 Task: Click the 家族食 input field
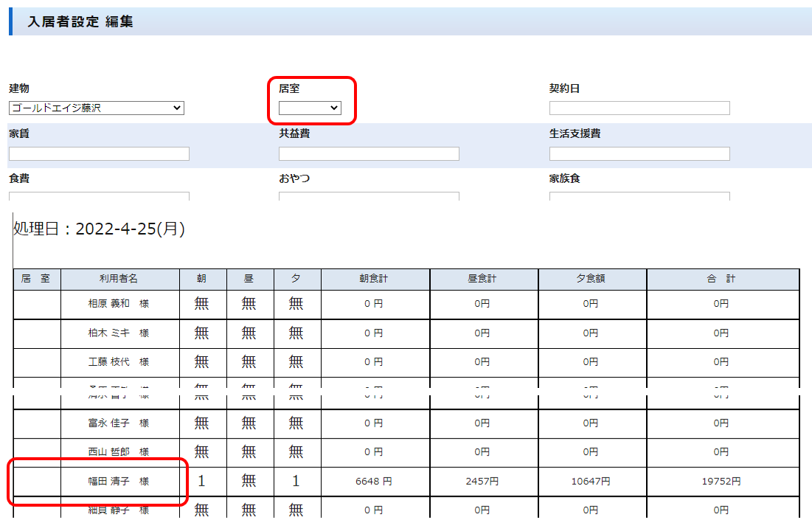point(639,196)
